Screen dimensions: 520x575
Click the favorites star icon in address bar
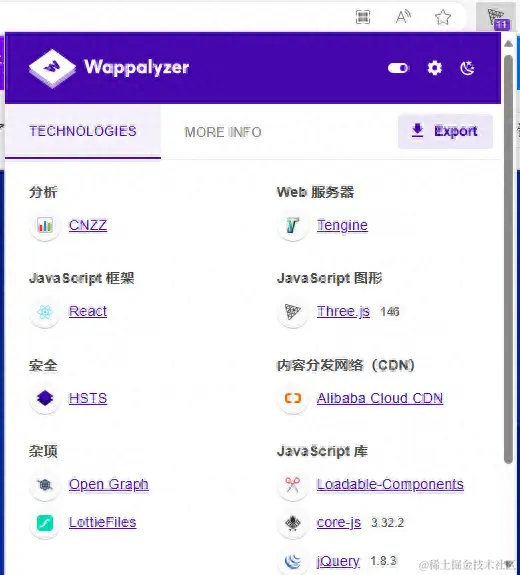pyautogui.click(x=443, y=17)
